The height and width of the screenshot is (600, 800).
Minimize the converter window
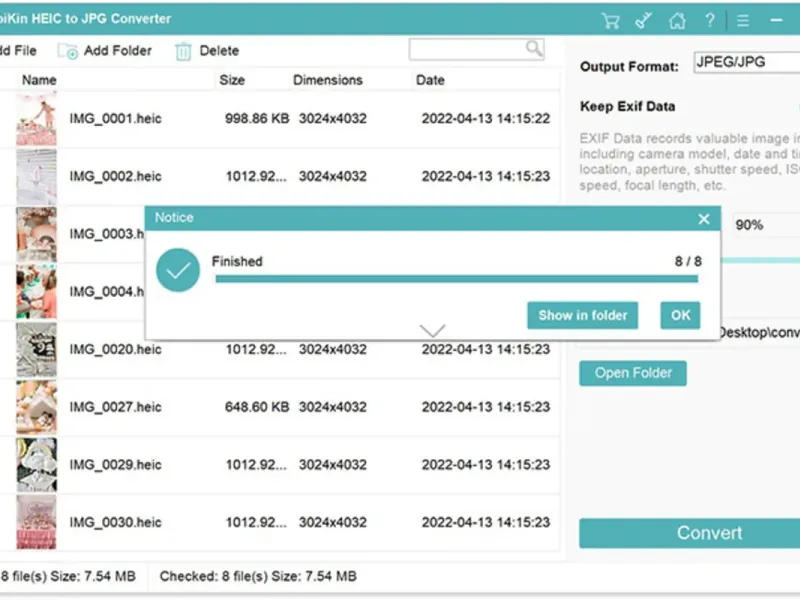pos(777,21)
